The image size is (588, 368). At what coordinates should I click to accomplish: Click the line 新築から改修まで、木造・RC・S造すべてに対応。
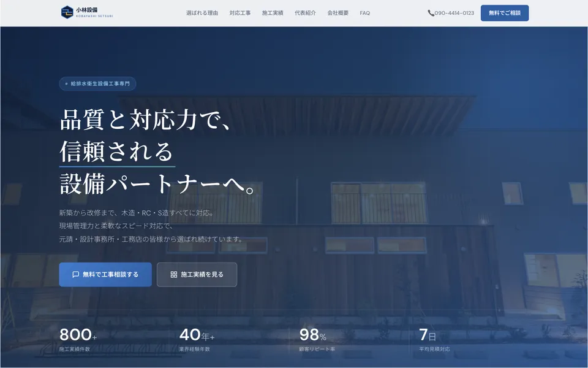[137, 213]
